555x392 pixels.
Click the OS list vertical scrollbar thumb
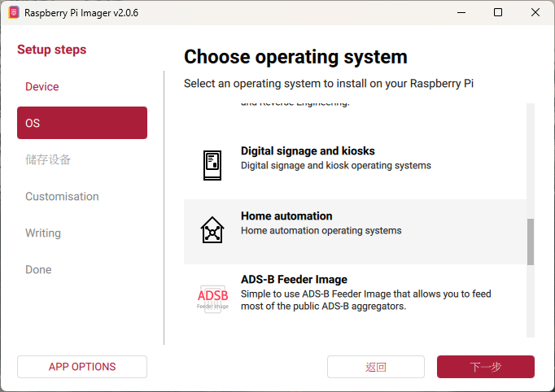tap(531, 242)
